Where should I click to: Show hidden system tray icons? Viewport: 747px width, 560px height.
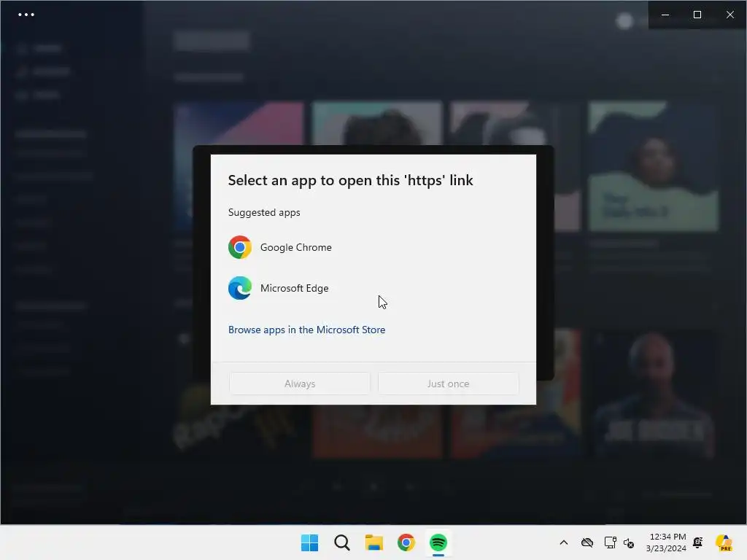click(x=564, y=542)
